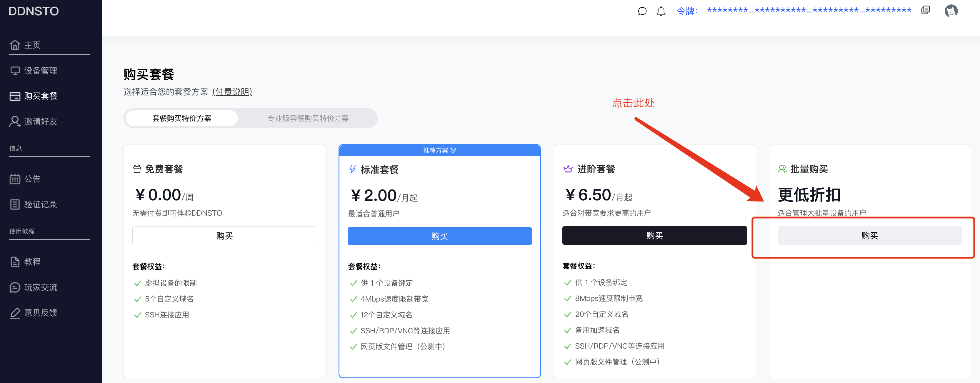Copy token using the copy icon
The height and width of the screenshot is (383, 980).
925,10
